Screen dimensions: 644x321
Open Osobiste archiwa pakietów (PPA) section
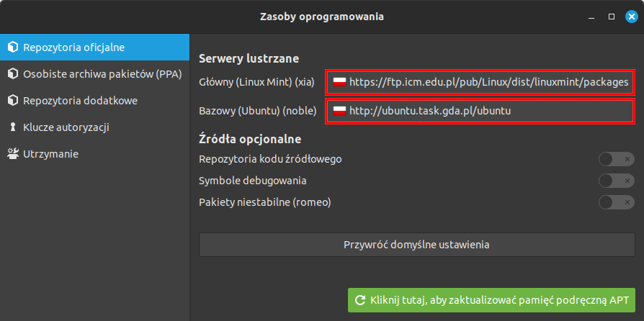coord(94,74)
